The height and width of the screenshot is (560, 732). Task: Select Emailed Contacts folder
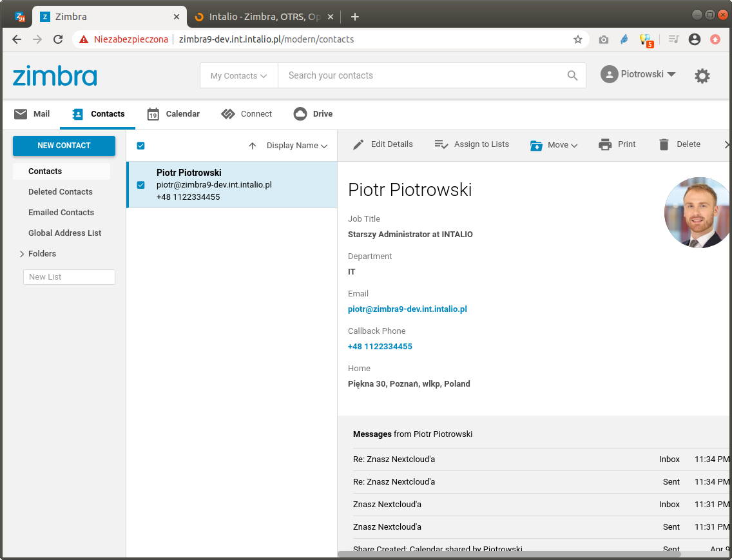tap(61, 213)
